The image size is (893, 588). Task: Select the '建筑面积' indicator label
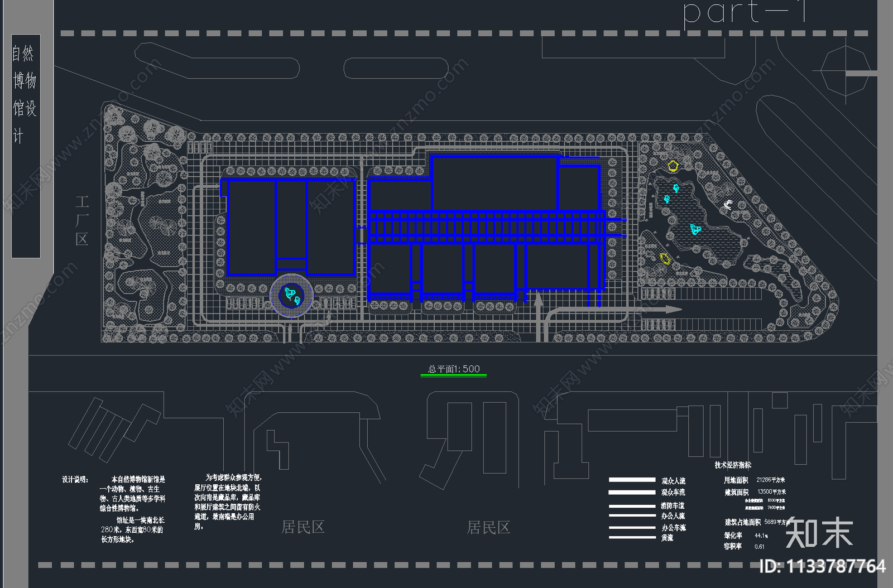tap(737, 493)
